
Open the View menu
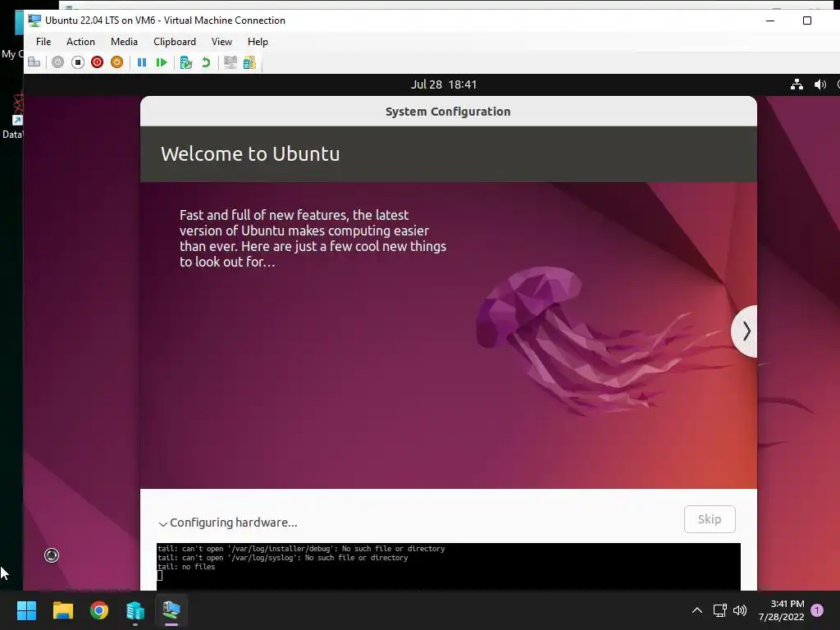pyautogui.click(x=221, y=42)
